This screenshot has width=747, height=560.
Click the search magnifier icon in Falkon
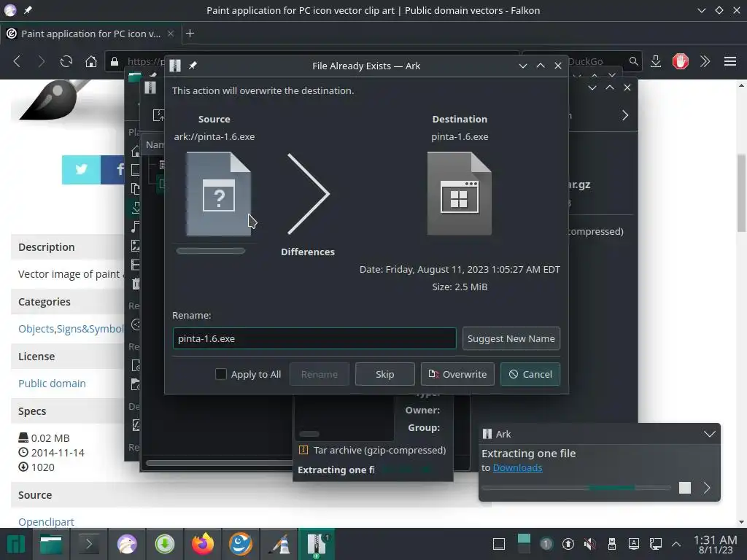point(633,61)
